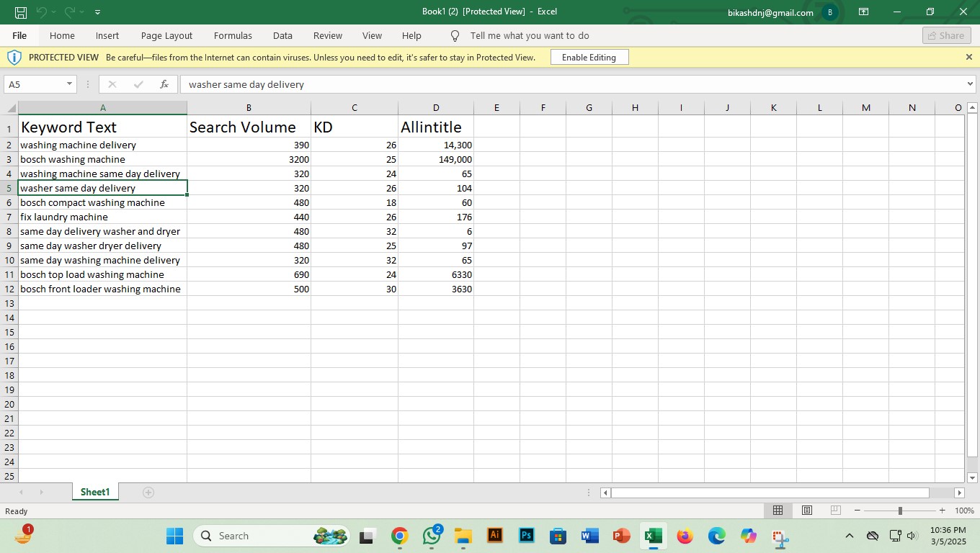Viewport: 980px width, 553px height.
Task: Open Word from the taskbar
Action: [589, 536]
